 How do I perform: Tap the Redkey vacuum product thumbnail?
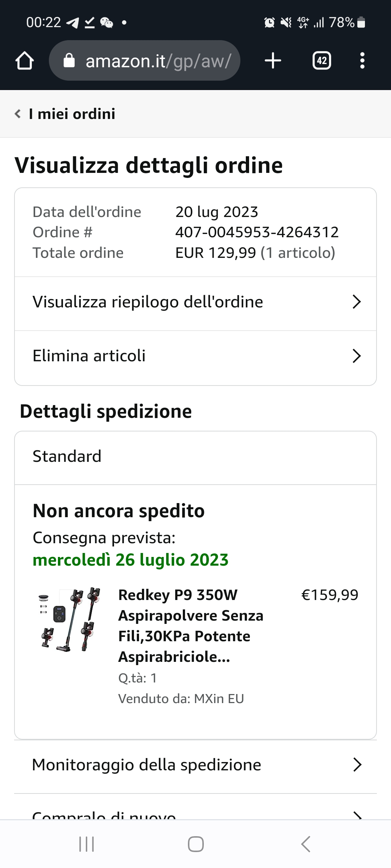69,619
